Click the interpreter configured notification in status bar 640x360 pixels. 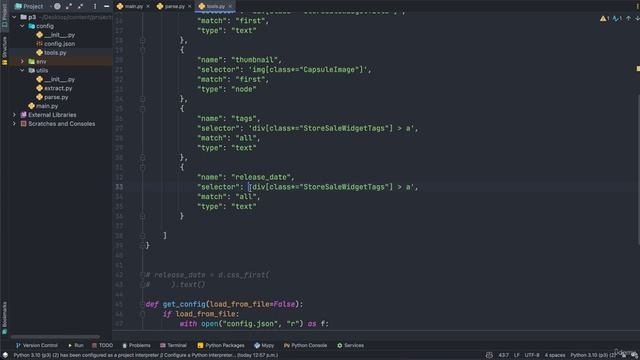click(146, 355)
